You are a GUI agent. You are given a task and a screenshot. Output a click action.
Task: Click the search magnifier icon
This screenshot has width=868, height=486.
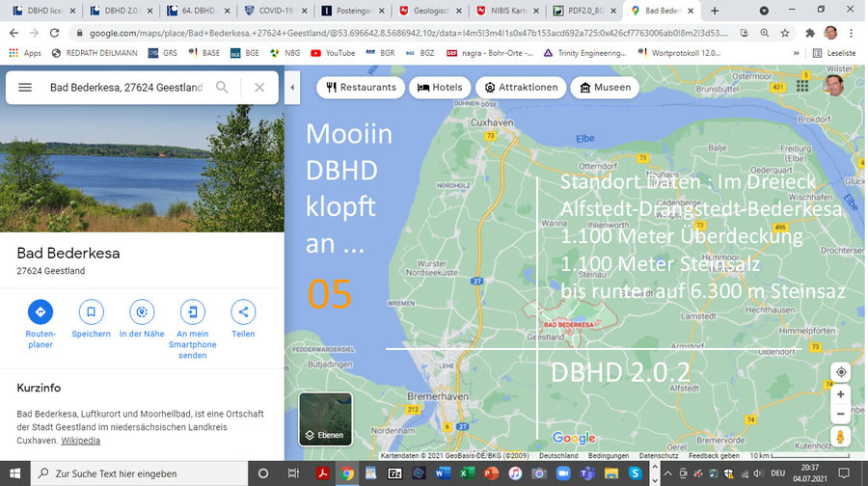click(222, 88)
